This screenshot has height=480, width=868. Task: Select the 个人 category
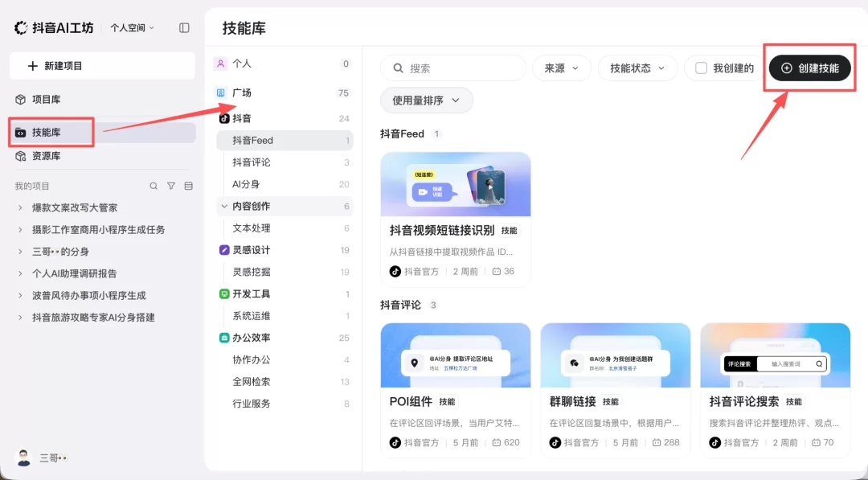283,64
